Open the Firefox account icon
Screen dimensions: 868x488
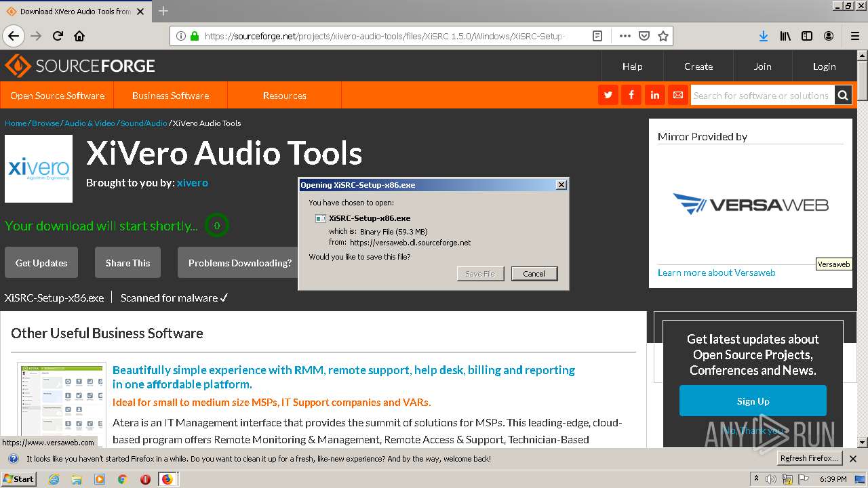click(x=829, y=36)
